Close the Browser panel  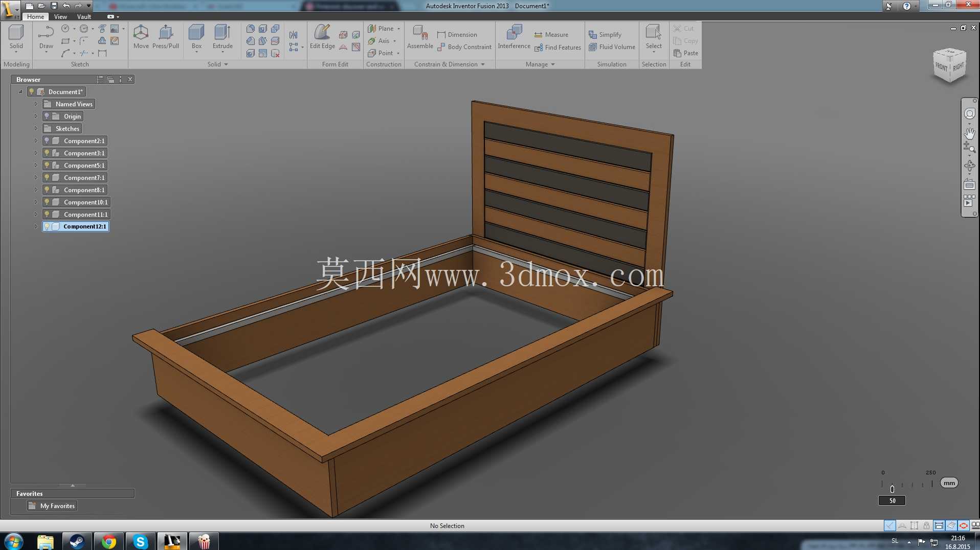pos(130,79)
